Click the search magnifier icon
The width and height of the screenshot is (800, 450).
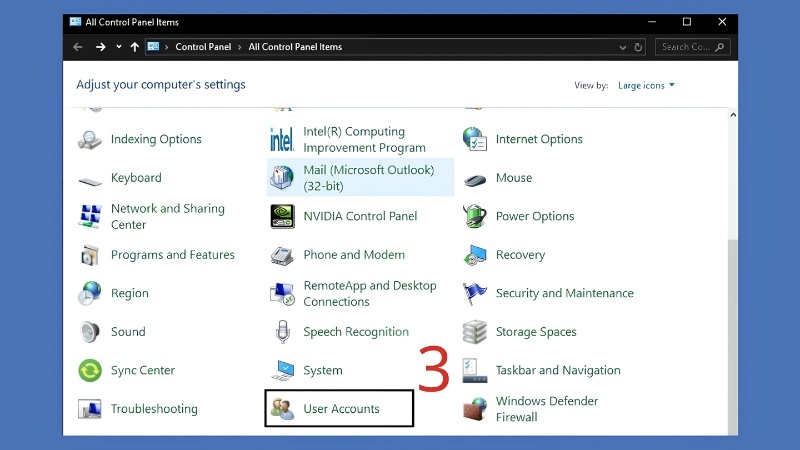point(719,47)
